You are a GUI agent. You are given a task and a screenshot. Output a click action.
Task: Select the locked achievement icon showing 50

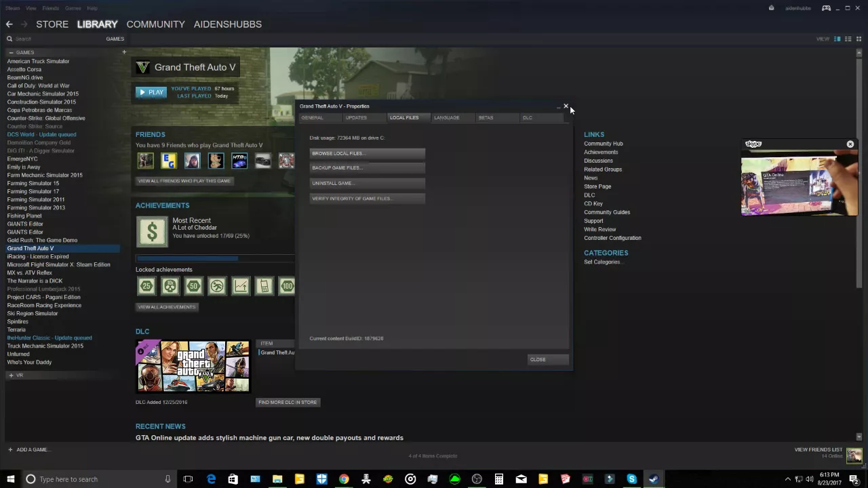tap(193, 286)
